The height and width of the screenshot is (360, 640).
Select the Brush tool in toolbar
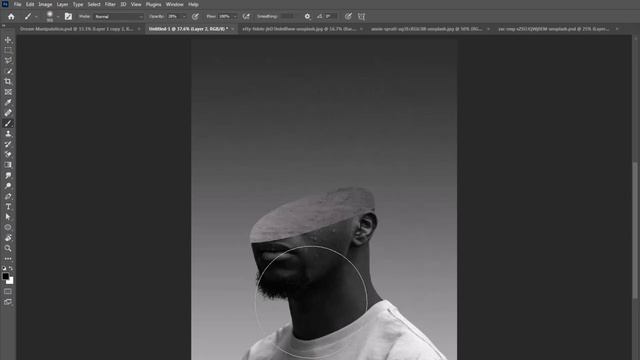(8, 123)
